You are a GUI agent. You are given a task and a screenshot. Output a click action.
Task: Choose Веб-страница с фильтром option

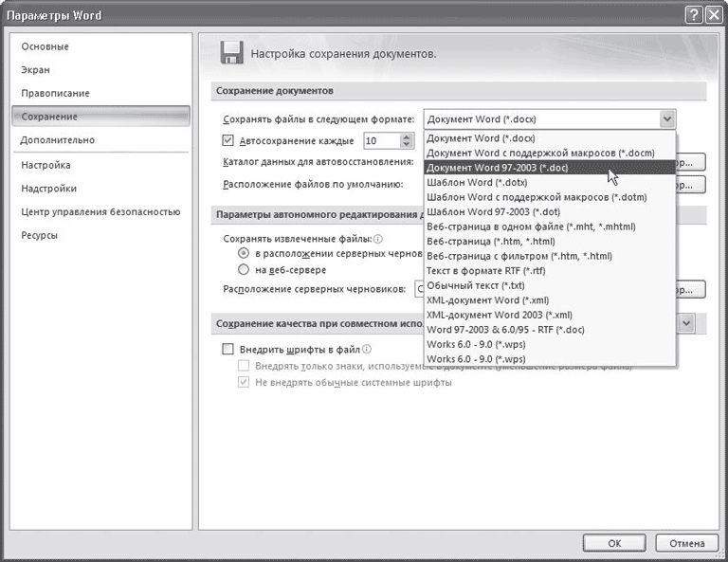pos(550,256)
